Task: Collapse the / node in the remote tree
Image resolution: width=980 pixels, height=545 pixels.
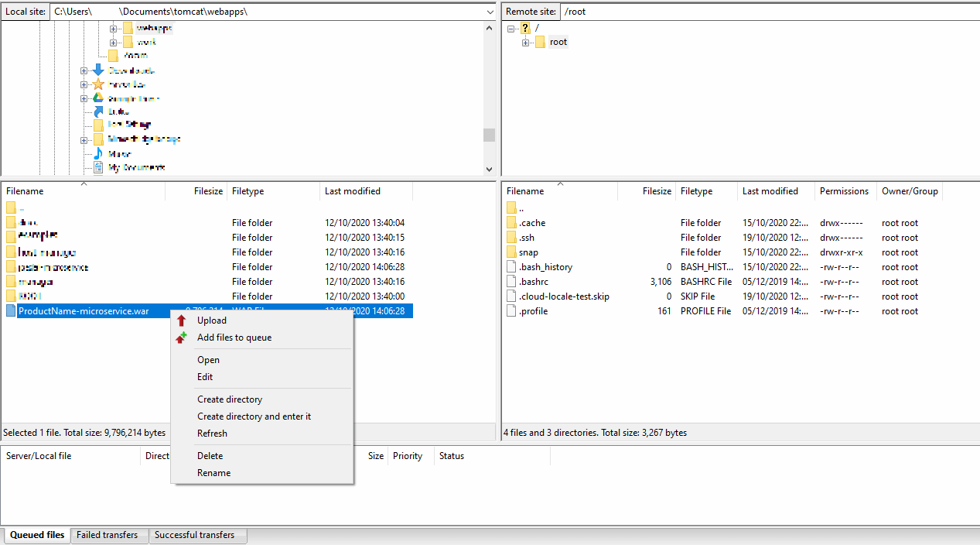Action: point(510,27)
